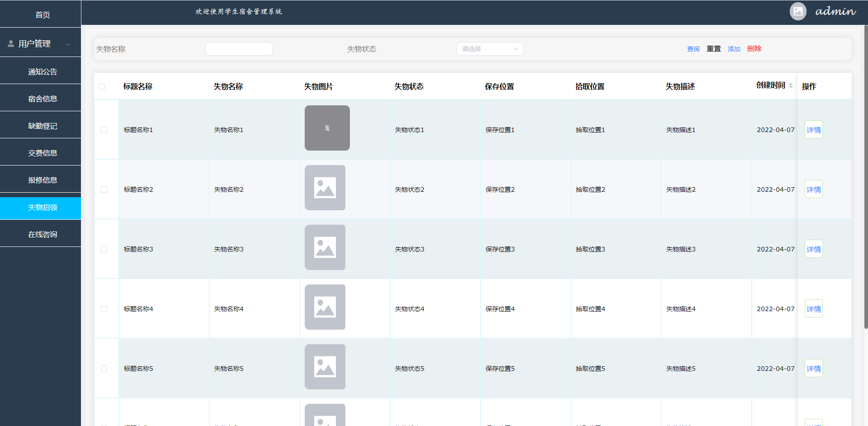The height and width of the screenshot is (426, 868).
Task: Select the 失物招领 menu item
Action: click(41, 208)
